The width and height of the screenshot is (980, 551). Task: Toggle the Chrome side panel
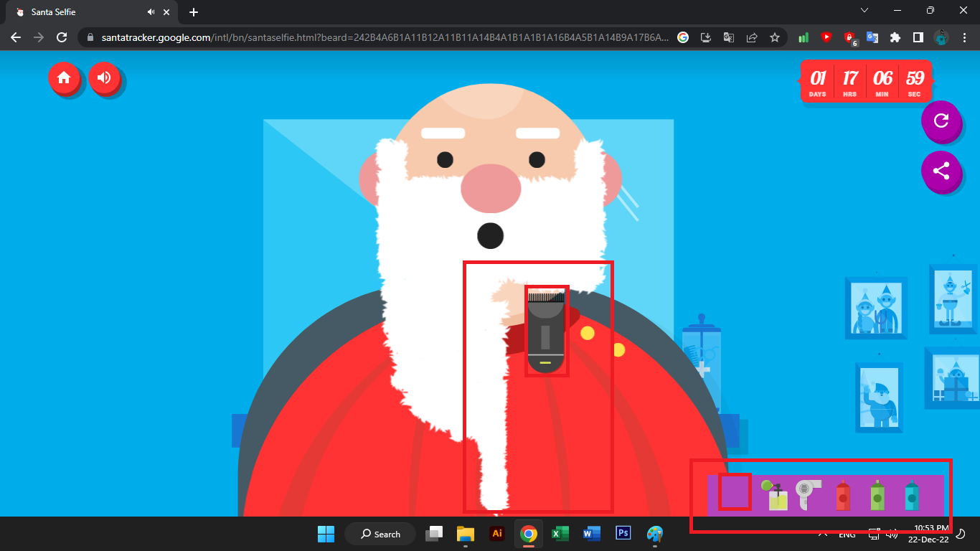pos(918,37)
